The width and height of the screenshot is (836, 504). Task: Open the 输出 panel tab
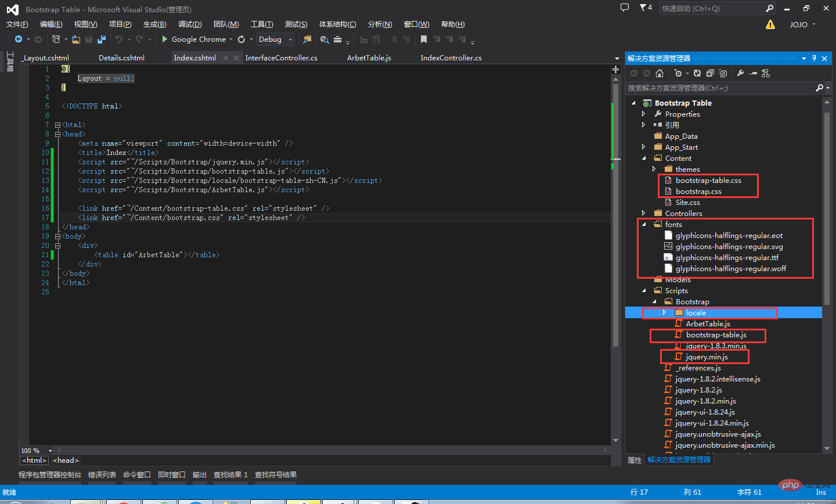(200, 475)
